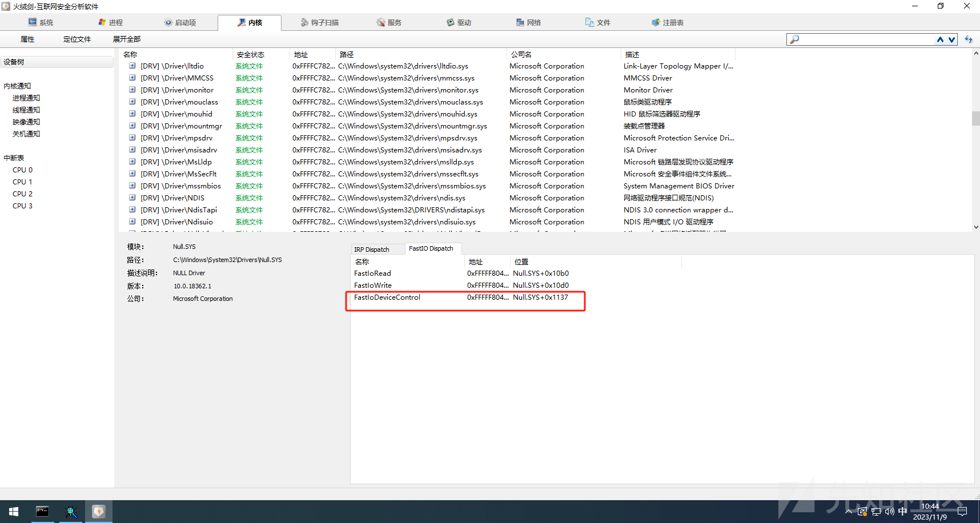Image resolution: width=980 pixels, height=523 pixels.
Task: Select CPU 0 interrupt table
Action: click(22, 170)
